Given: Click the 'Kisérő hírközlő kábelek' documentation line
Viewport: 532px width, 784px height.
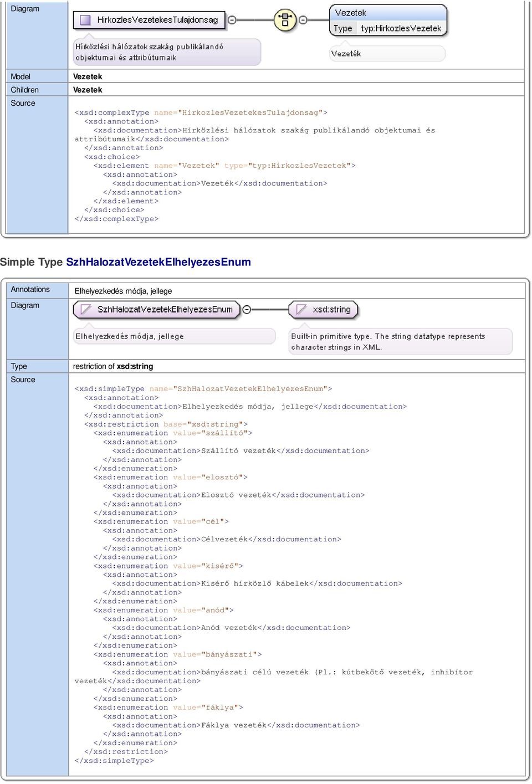Looking at the screenshot, I should 257,584.
